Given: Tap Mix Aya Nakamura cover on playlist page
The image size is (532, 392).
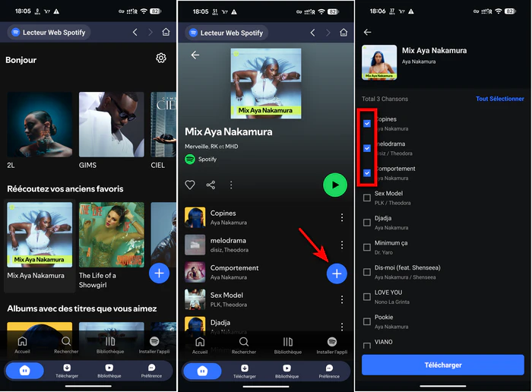Looking at the screenshot, I should coord(266,84).
